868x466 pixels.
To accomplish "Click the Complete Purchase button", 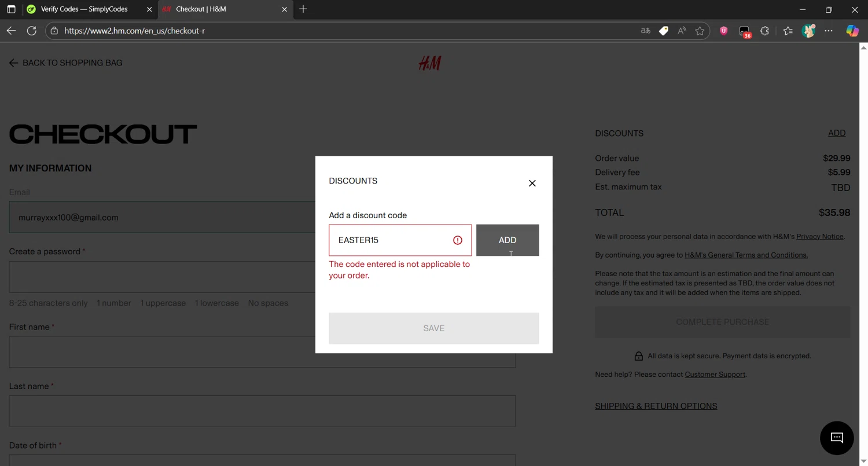I will [x=722, y=322].
